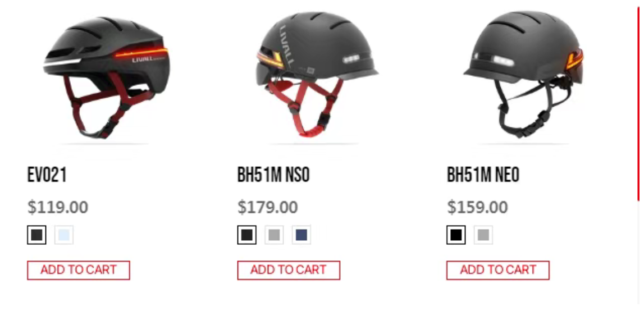Pick the gray swatch for BH51M NSO
This screenshot has width=644, height=325.
click(274, 235)
